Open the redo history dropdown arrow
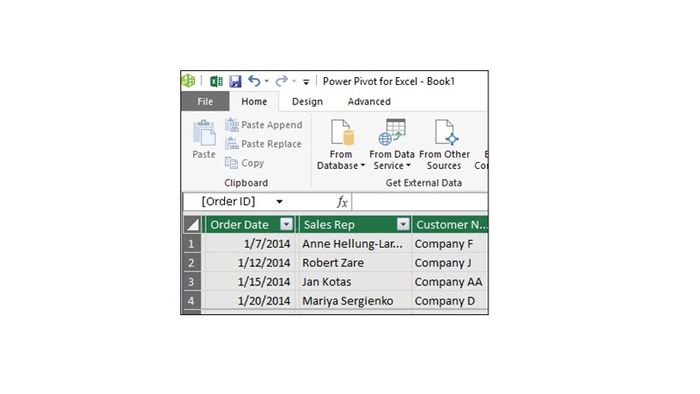The image size is (700, 394). tap(294, 81)
